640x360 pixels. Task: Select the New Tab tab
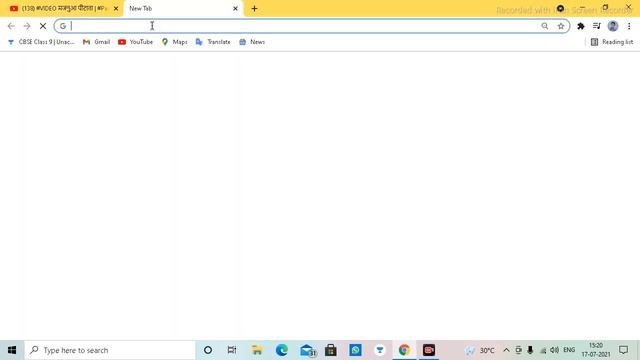pos(180,8)
